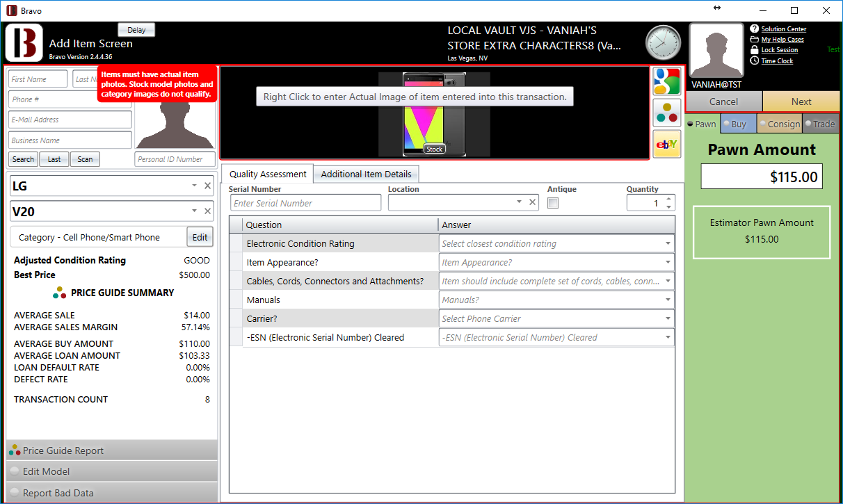
Task: Open the V20 model dropdown
Action: tap(194, 211)
